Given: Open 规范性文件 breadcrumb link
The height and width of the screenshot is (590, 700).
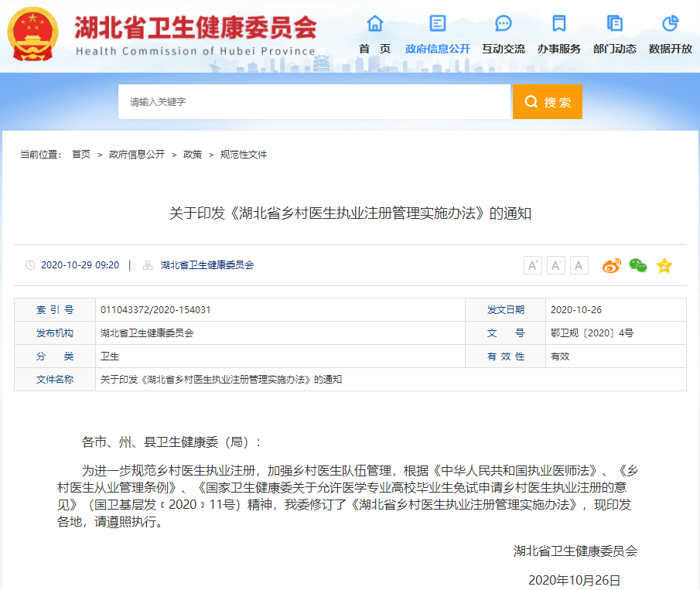Looking at the screenshot, I should point(244,155).
